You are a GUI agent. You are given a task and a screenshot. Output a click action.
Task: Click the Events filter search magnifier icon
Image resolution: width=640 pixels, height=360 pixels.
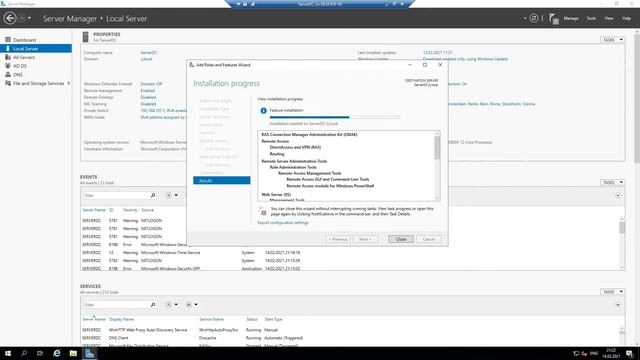click(153, 196)
